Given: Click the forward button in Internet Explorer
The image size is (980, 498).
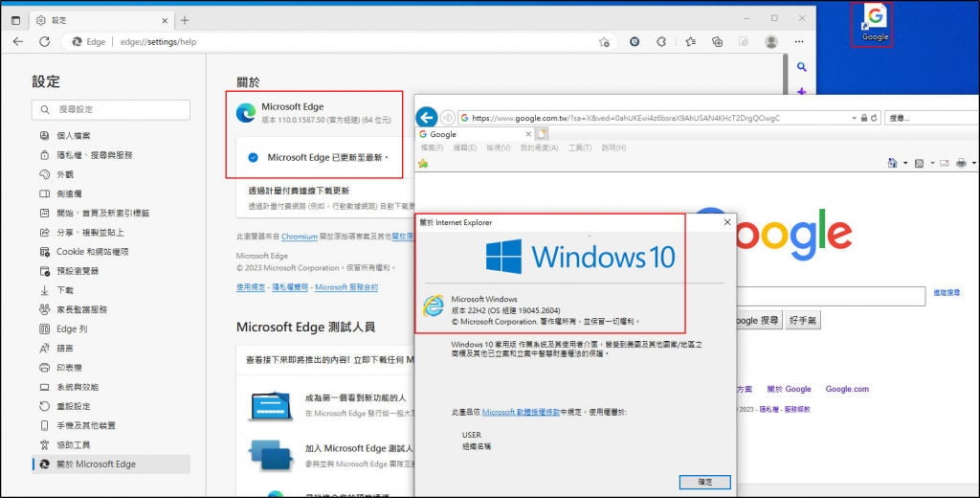Looking at the screenshot, I should (448, 117).
